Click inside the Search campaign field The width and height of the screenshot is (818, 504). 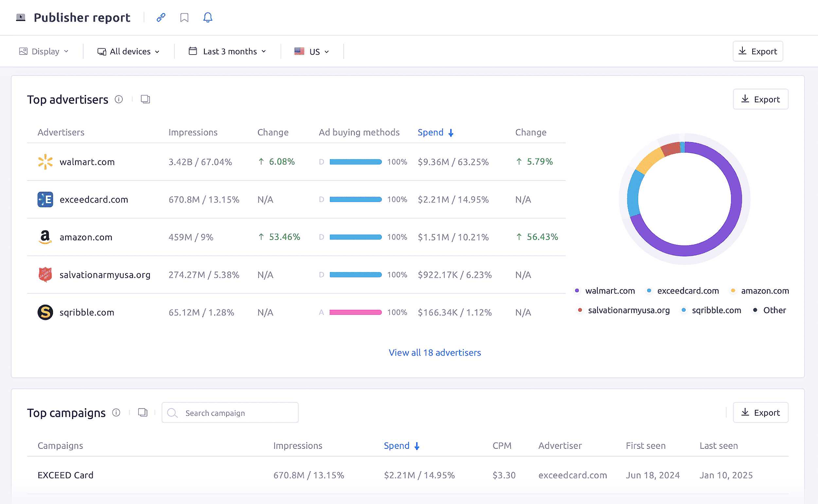[x=230, y=413]
